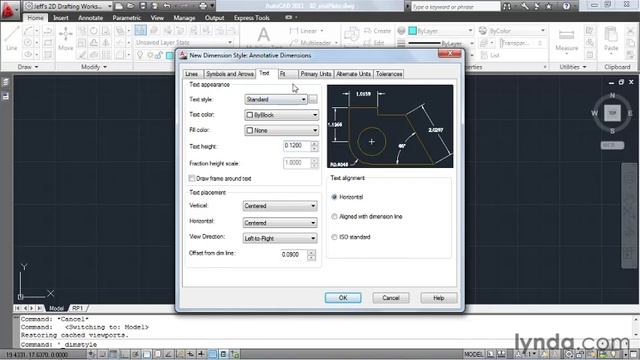Click the Plot printer icon in Quick Access
This screenshot has width=640, height=360.
point(203,6)
